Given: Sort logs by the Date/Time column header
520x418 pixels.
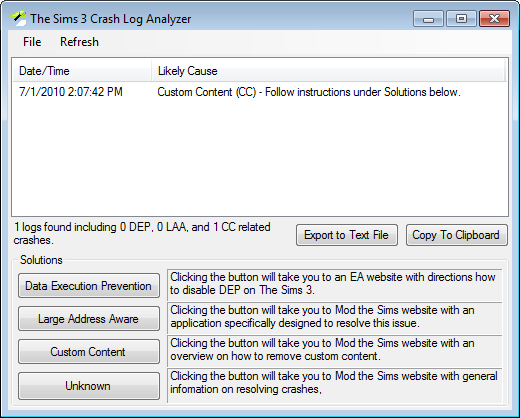Looking at the screenshot, I should click(x=82, y=71).
